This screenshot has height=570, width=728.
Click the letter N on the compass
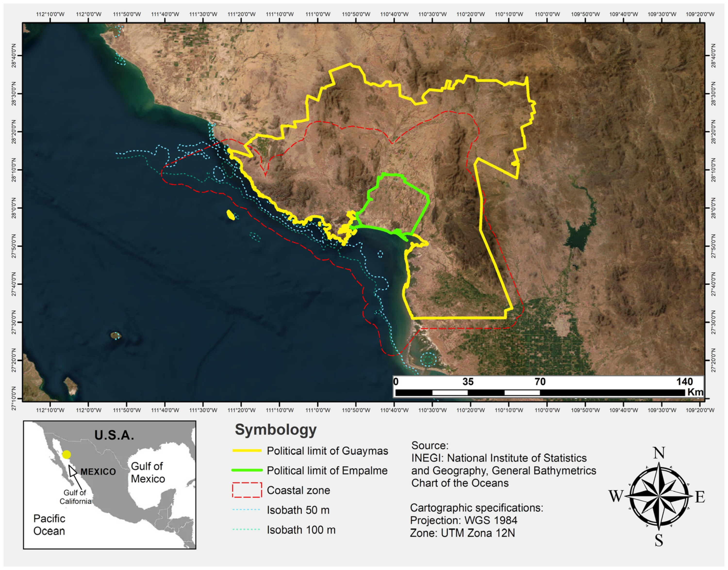pyautogui.click(x=659, y=453)
